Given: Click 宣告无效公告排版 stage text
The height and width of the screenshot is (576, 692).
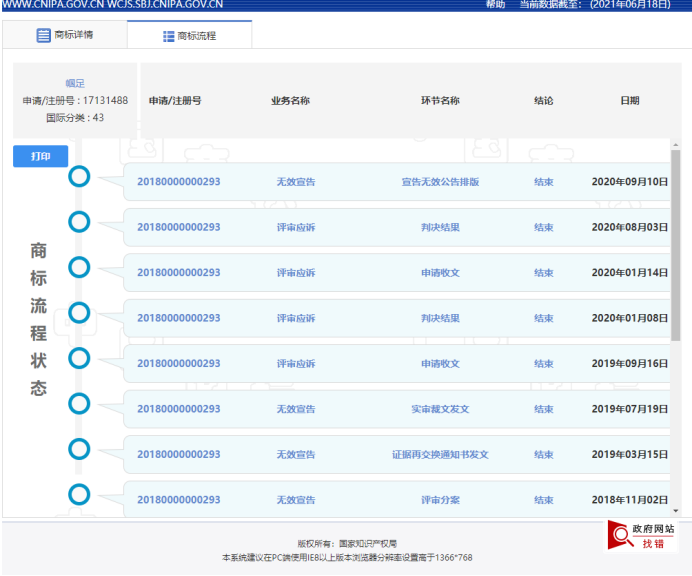Looking at the screenshot, I should tap(440, 182).
